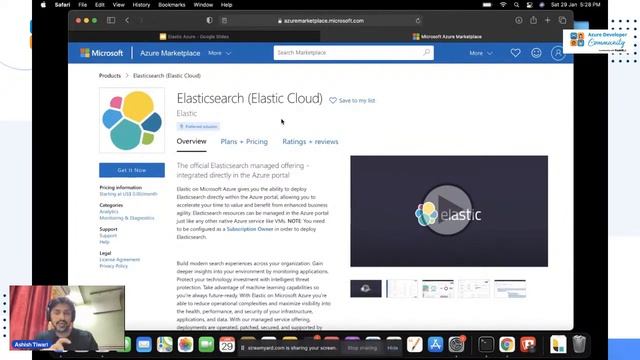Expand the left More dropdown in header
Screen dimensions: 640x360
(220, 53)
